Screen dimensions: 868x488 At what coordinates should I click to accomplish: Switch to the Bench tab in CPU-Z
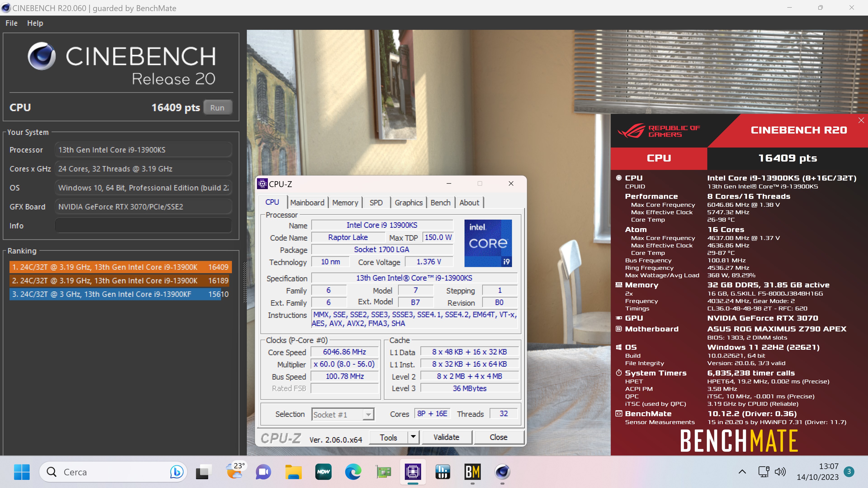440,202
